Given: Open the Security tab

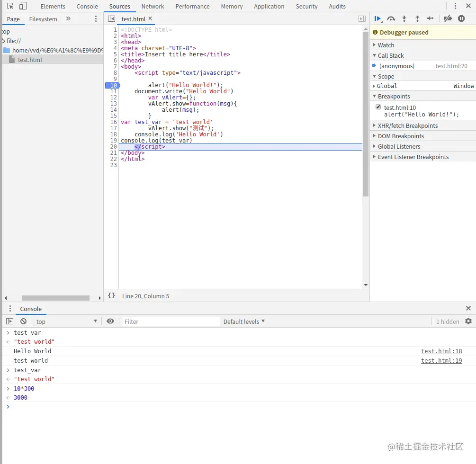Looking at the screenshot, I should click(x=306, y=6).
